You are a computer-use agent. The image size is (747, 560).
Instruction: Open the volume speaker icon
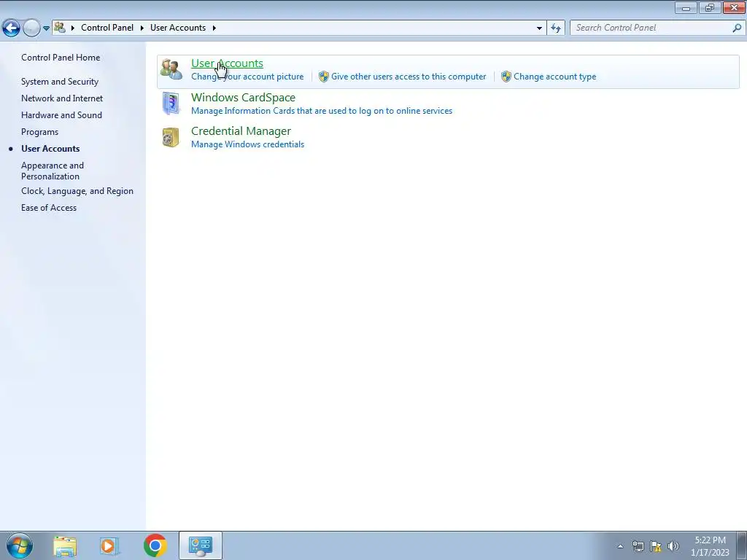(x=673, y=546)
